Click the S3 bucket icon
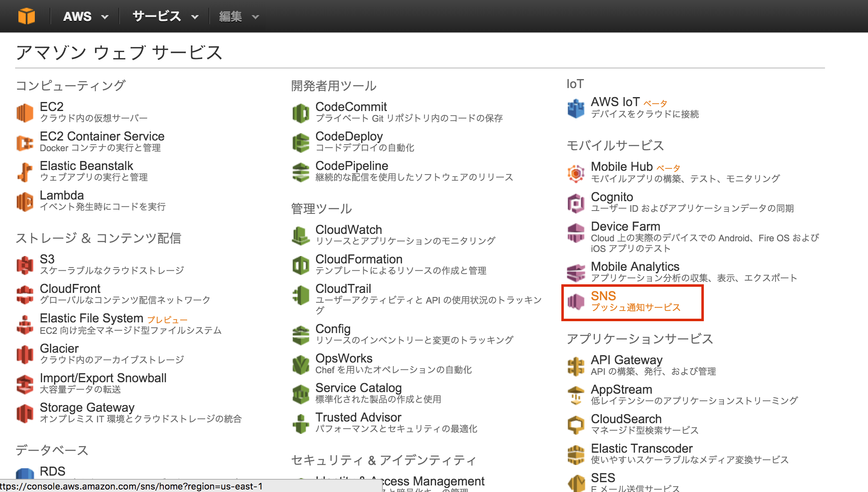The image size is (868, 492). [25, 265]
